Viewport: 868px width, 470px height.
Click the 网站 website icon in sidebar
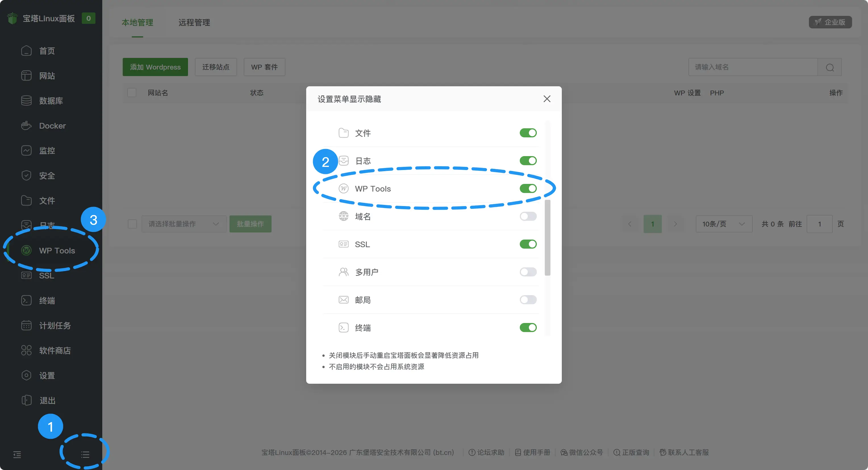tap(26, 76)
